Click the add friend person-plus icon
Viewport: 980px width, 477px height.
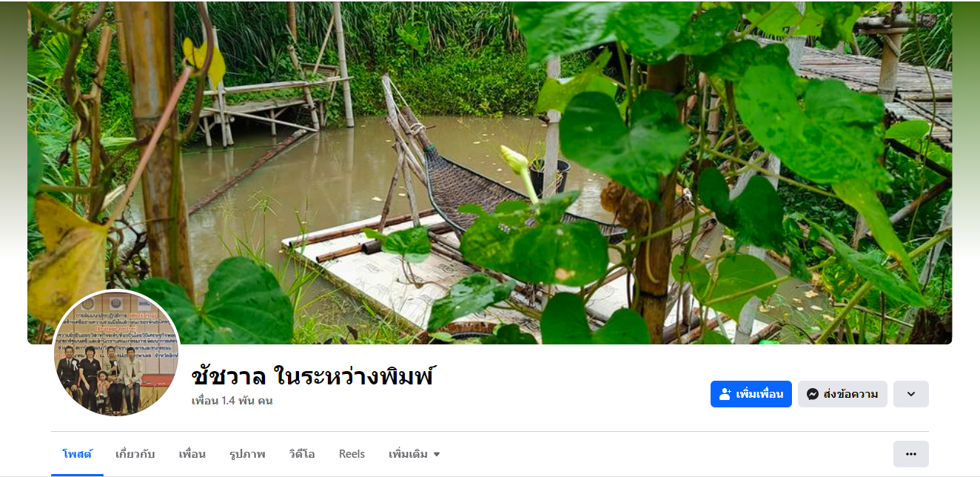tap(725, 394)
